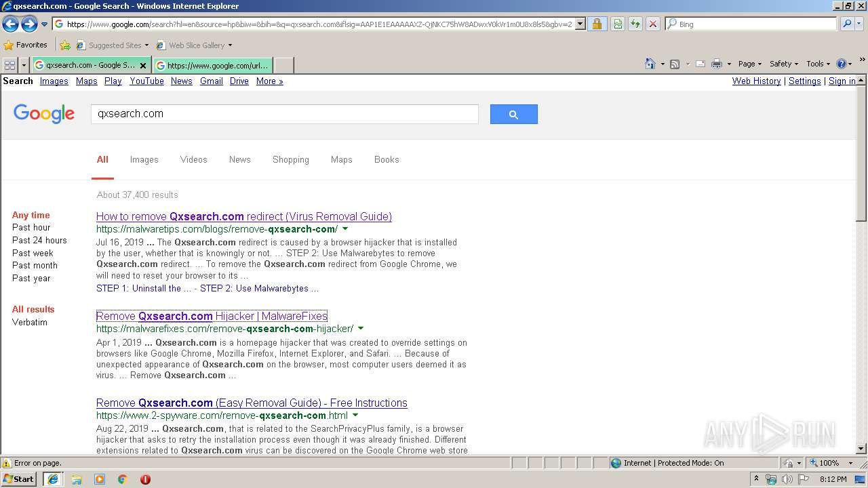
Task: Open the red Opera taskbar icon
Action: coord(145,479)
